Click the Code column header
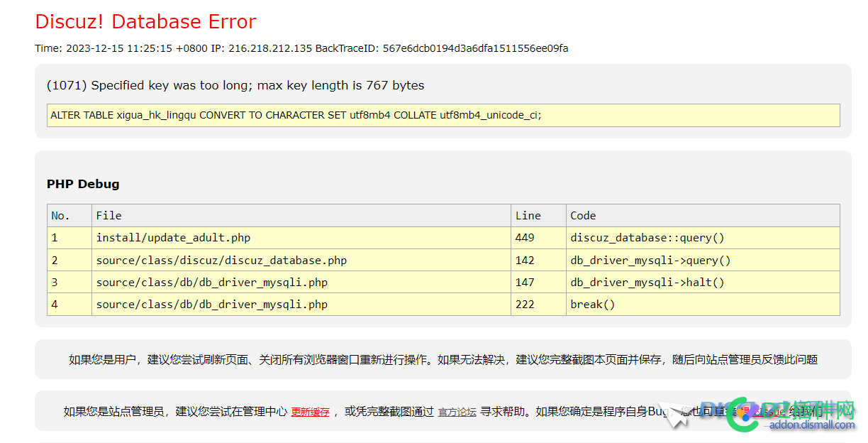Image resolution: width=868 pixels, height=443 pixels. 703,216
